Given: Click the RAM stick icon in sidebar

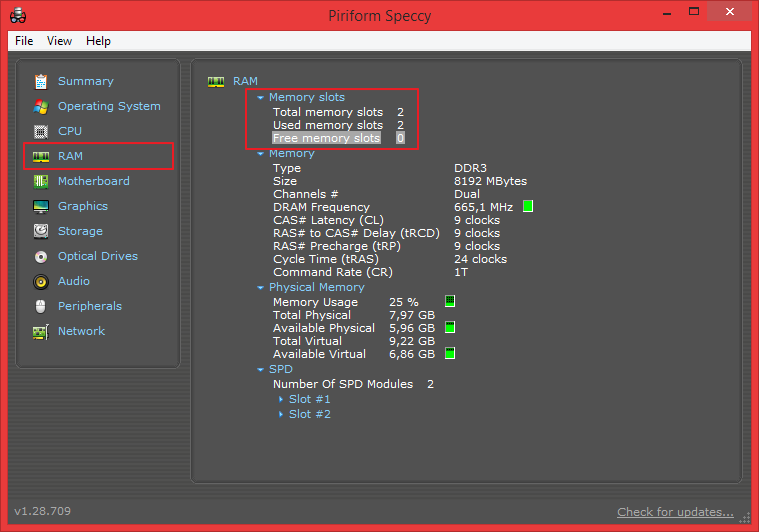Looking at the screenshot, I should point(41,156).
